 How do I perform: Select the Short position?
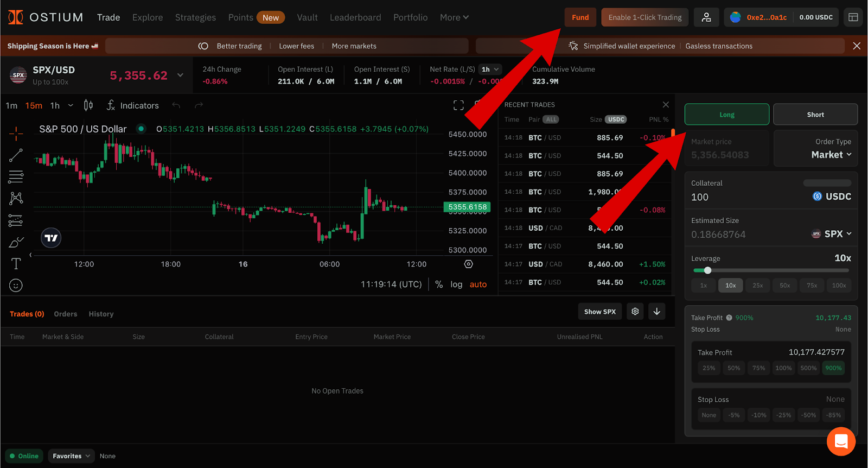(x=815, y=115)
